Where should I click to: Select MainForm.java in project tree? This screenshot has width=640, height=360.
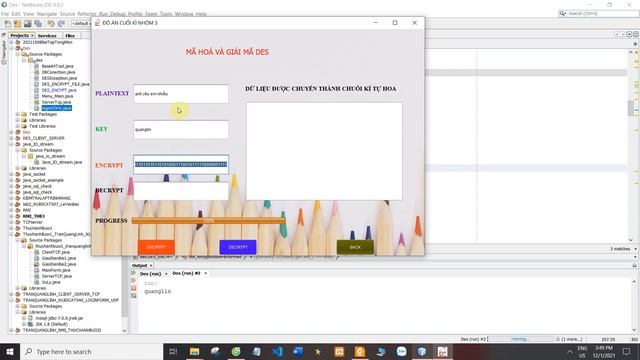click(56, 270)
